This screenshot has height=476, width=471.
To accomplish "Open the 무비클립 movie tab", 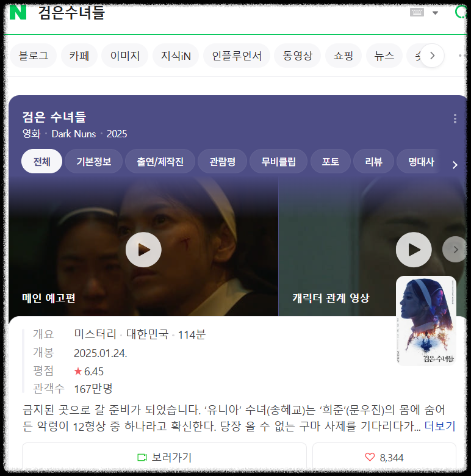I will (279, 161).
